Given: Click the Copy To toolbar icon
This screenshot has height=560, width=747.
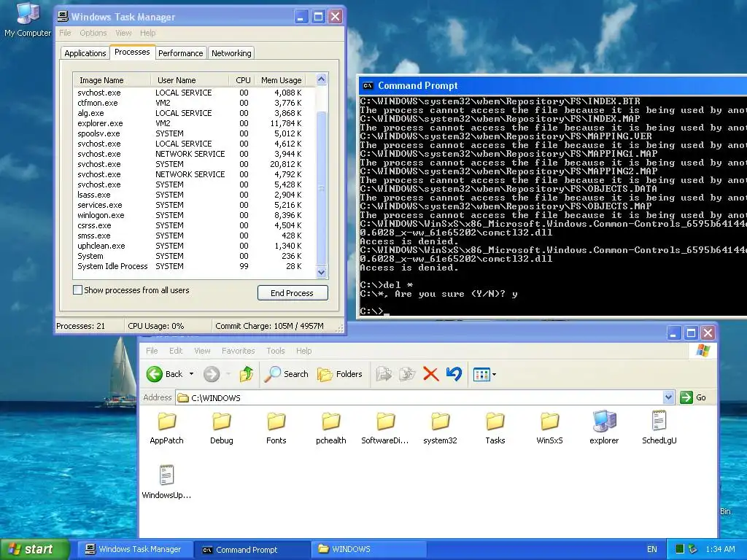Looking at the screenshot, I should pyautogui.click(x=407, y=374).
